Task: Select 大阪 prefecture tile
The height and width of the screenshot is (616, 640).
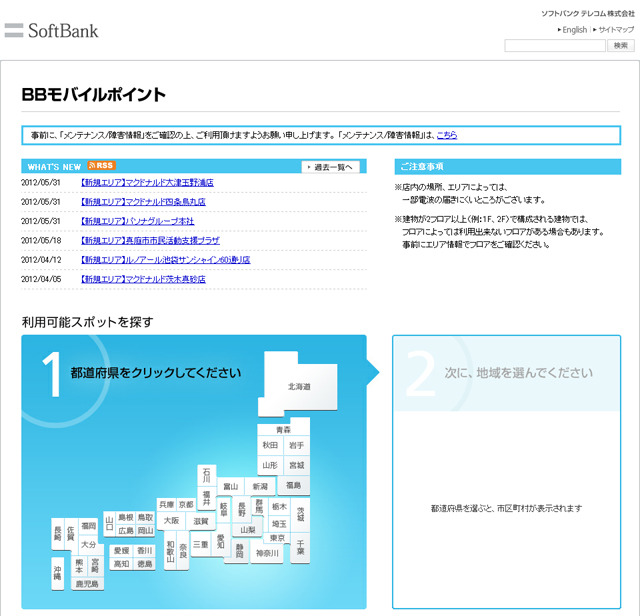Action: [171, 521]
